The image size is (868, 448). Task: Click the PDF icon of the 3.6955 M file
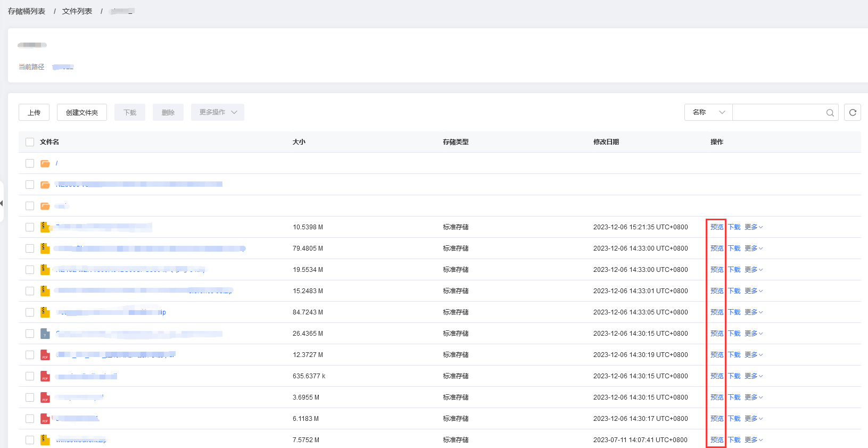tap(45, 397)
